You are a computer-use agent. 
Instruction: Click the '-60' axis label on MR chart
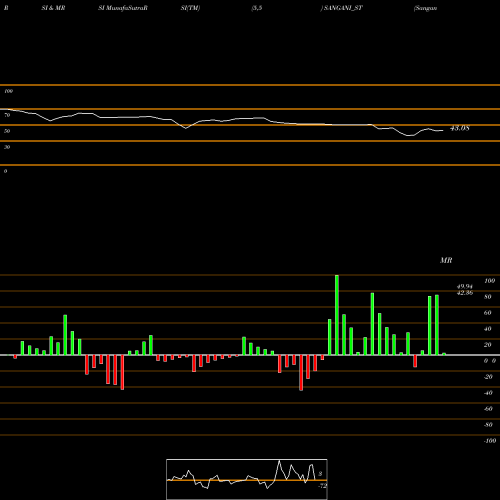(488, 409)
